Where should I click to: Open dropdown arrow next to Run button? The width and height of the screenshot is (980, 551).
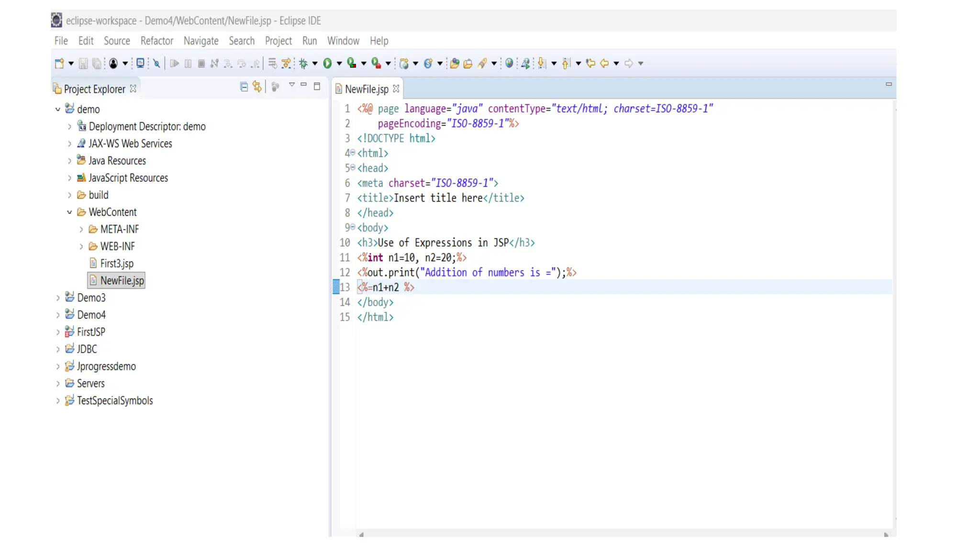[339, 63]
